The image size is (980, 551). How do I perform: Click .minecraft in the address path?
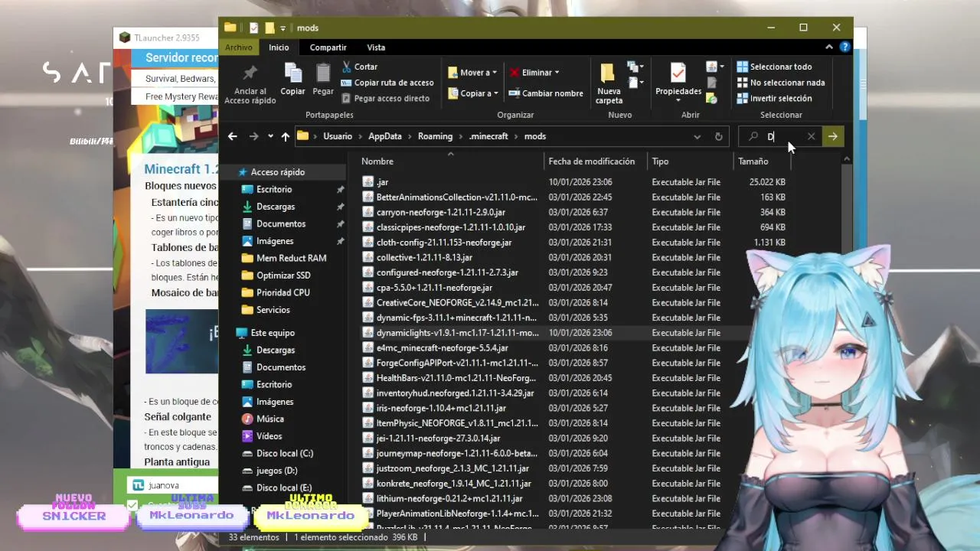488,136
